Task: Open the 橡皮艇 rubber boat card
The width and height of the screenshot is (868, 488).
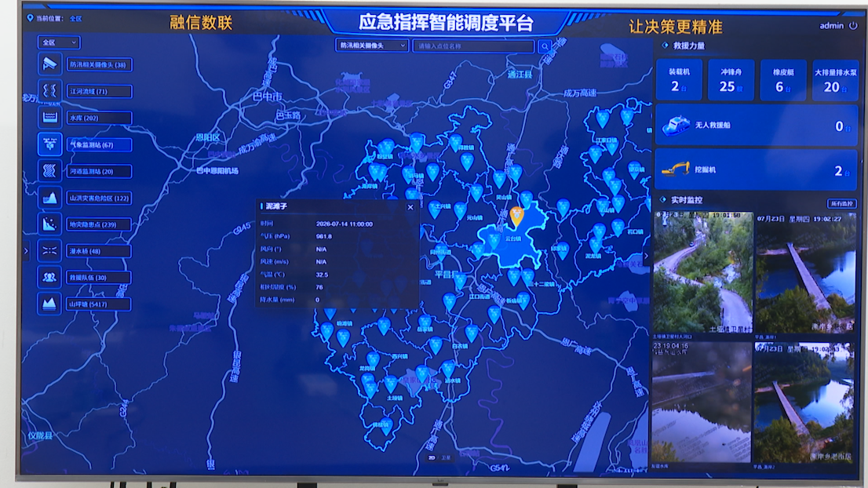Action: point(783,80)
